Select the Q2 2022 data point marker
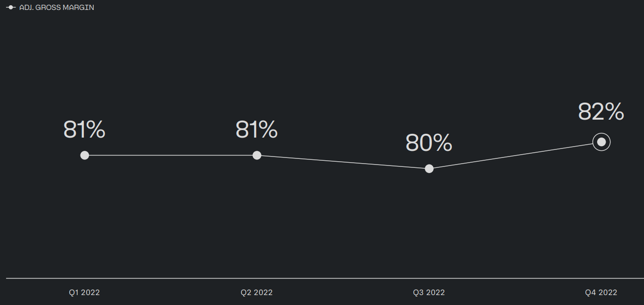 coord(257,155)
